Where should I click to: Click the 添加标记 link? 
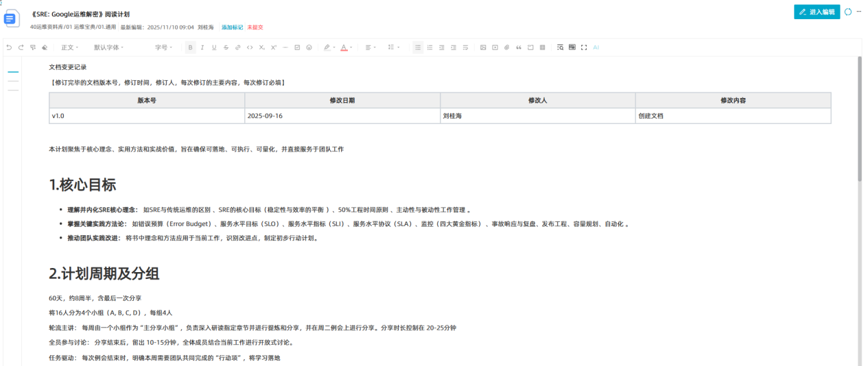232,27
